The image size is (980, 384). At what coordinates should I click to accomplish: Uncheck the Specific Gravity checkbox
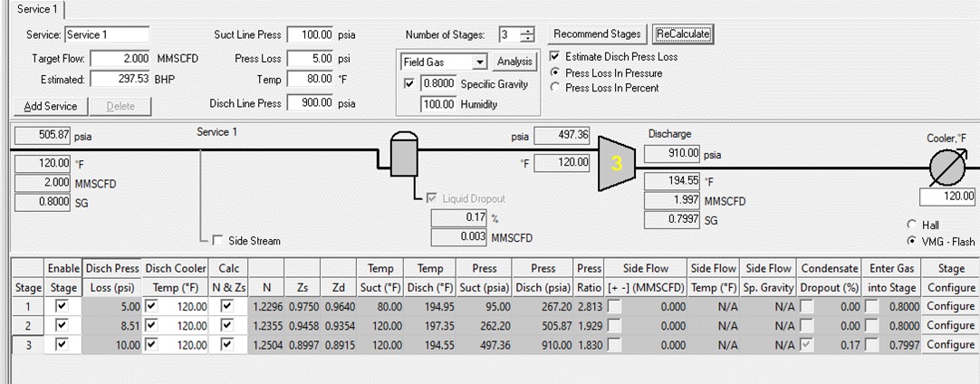409,84
